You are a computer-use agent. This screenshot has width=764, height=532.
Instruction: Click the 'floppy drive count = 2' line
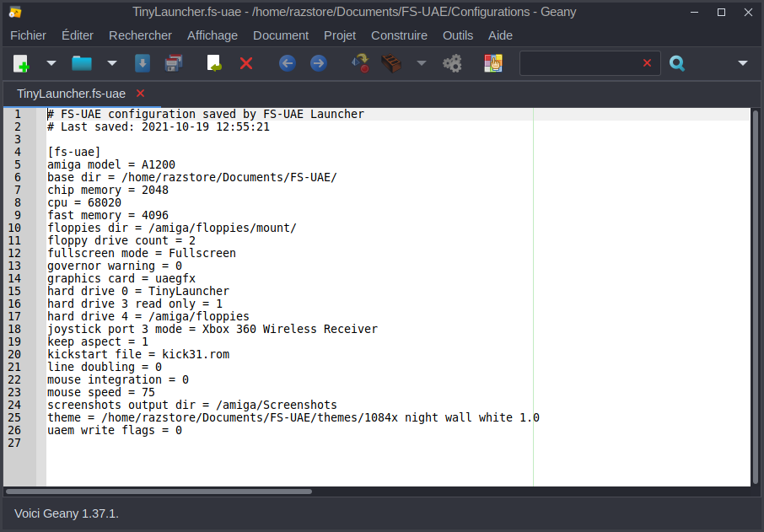point(121,240)
